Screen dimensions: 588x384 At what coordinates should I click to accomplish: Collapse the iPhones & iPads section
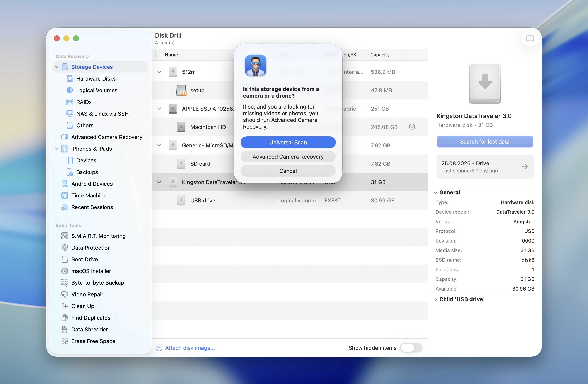click(x=57, y=149)
